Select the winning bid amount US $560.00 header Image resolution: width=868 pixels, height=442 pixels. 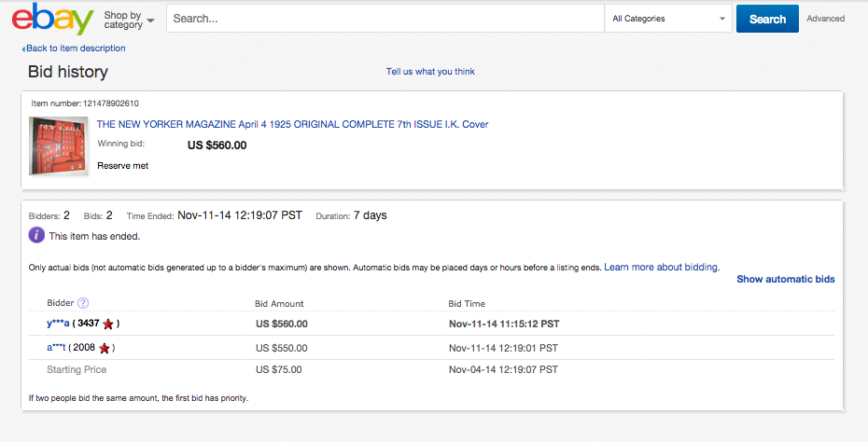click(217, 145)
